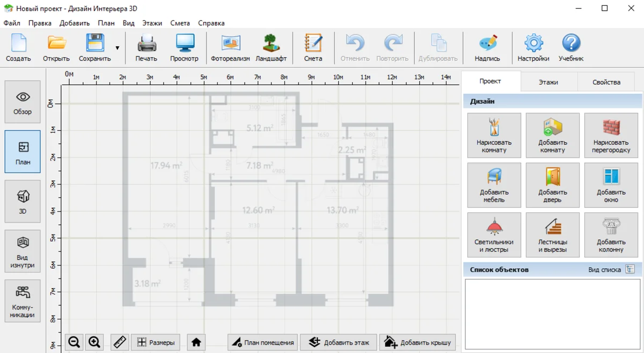The height and width of the screenshot is (353, 644).
Task: Open the Landscape tool
Action: pyautogui.click(x=271, y=48)
